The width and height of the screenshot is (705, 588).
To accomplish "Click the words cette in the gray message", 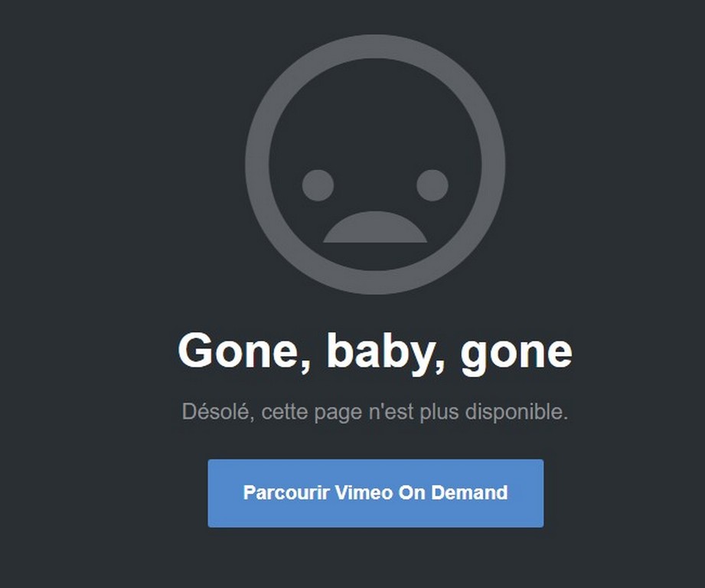I will (284, 412).
